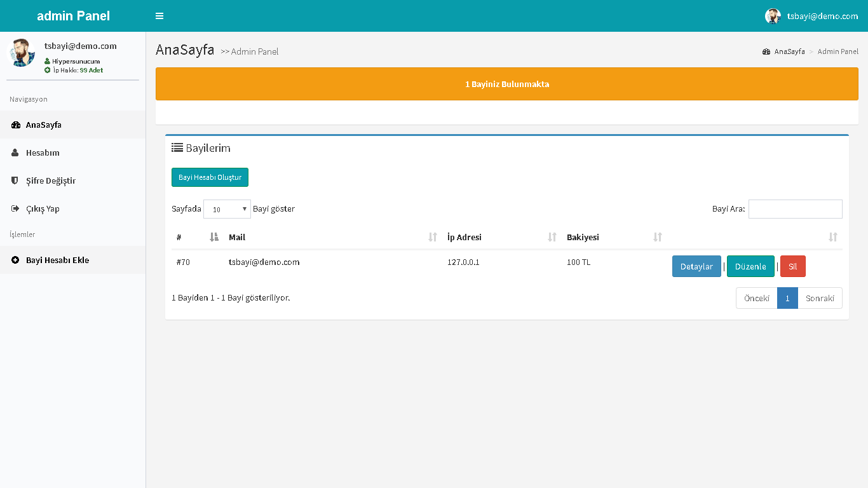Open Hesabım in the sidebar menu
This screenshot has width=868, height=488.
(72, 153)
